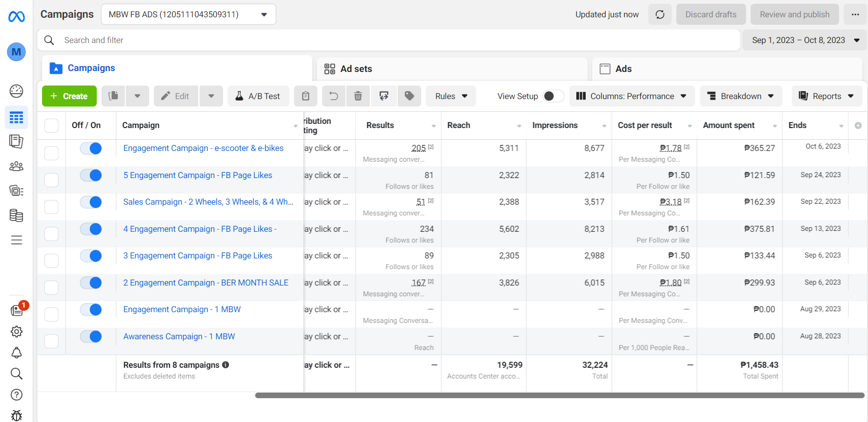Image resolution: width=868 pixels, height=422 pixels.
Task: Click the Search and filter field
Action: (x=389, y=40)
